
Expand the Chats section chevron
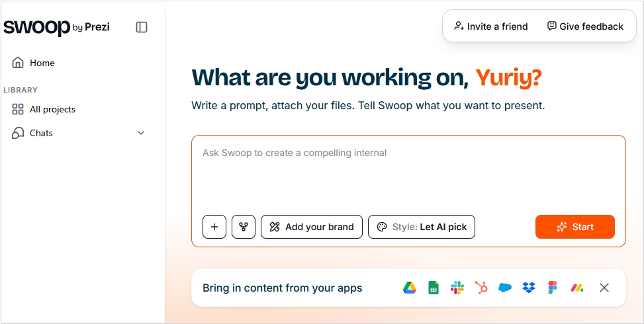[x=141, y=133]
